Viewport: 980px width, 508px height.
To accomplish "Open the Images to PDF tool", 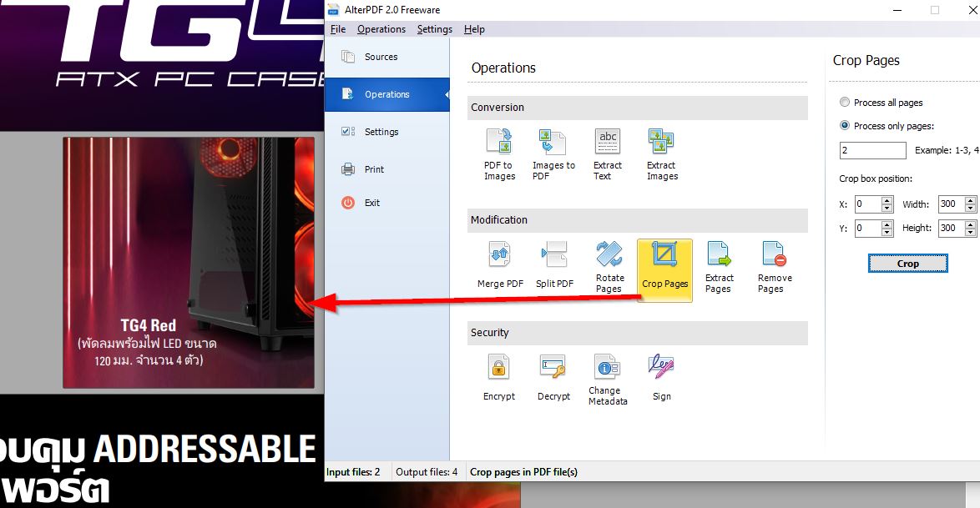I will point(553,153).
